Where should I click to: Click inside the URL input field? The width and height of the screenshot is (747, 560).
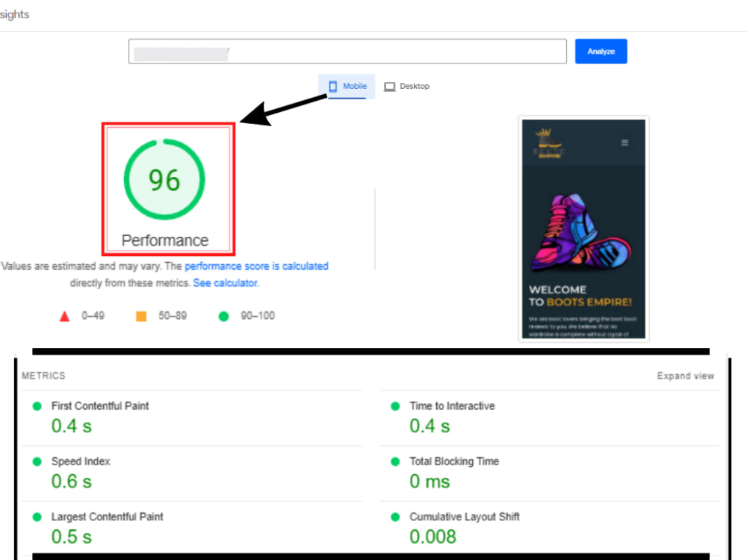tap(347, 51)
